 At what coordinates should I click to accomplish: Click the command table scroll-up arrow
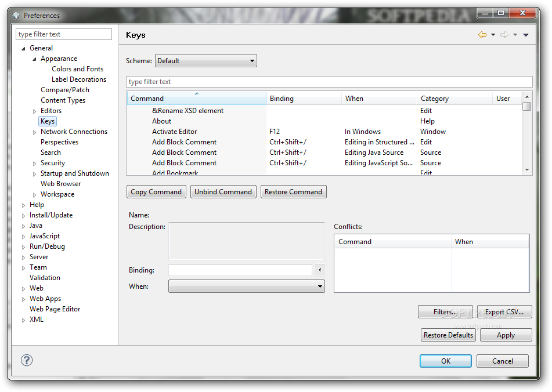point(527,97)
